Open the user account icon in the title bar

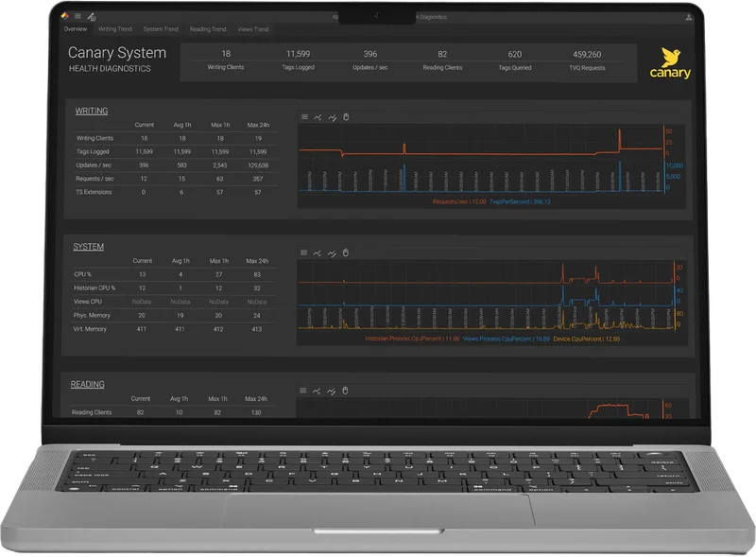[689, 17]
